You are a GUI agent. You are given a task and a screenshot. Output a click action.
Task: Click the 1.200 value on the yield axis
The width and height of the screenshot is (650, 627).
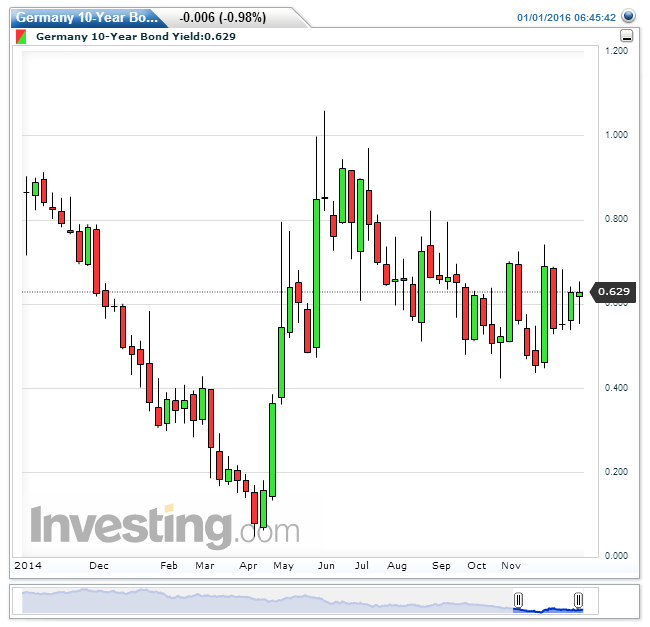(x=616, y=51)
